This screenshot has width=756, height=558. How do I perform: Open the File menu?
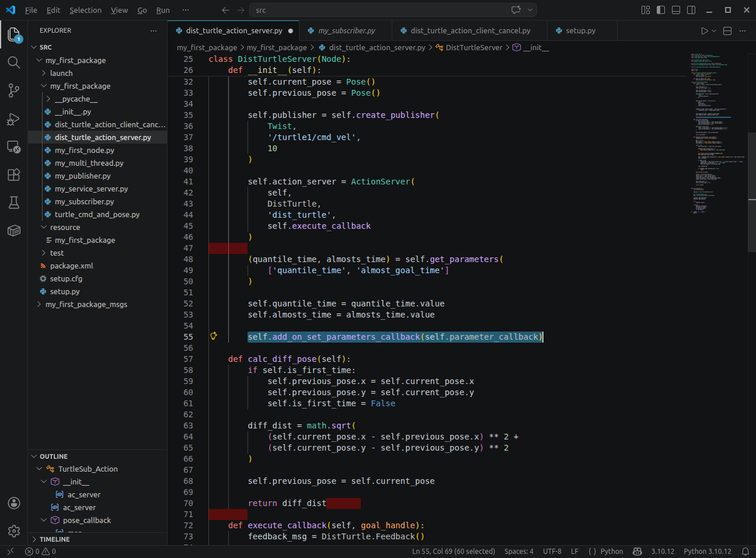pyautogui.click(x=31, y=10)
